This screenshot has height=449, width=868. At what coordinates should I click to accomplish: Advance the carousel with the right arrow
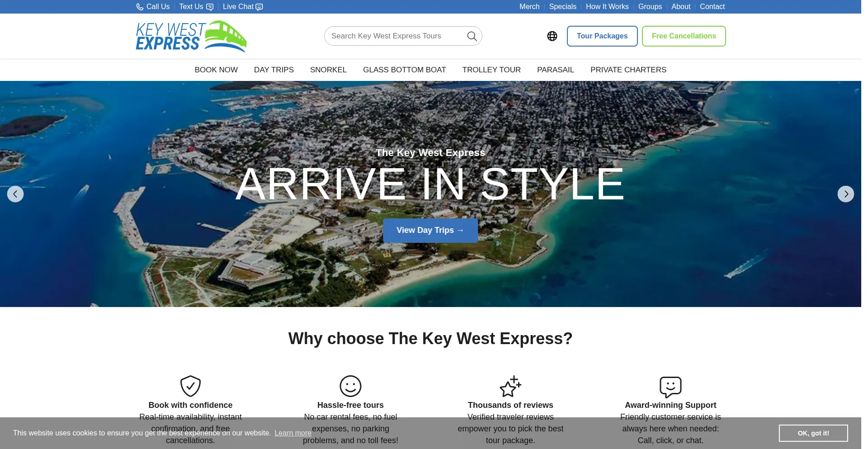click(846, 194)
